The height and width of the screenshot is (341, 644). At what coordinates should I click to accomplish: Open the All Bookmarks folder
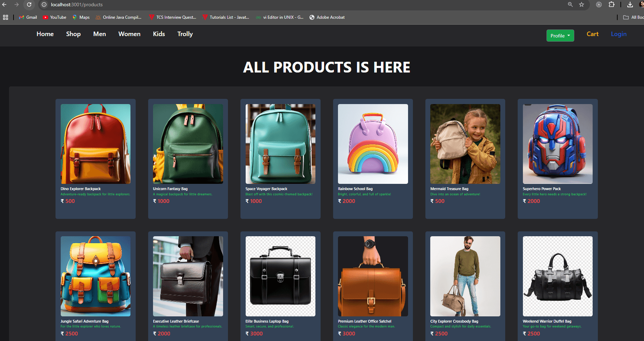pos(634,17)
